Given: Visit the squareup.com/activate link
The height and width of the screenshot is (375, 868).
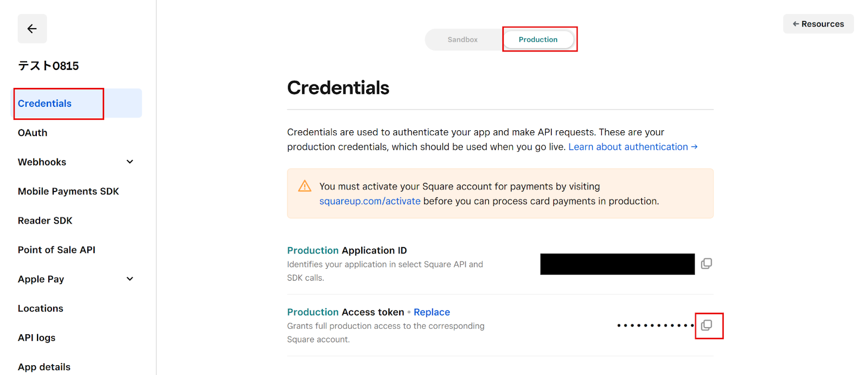Looking at the screenshot, I should point(370,201).
